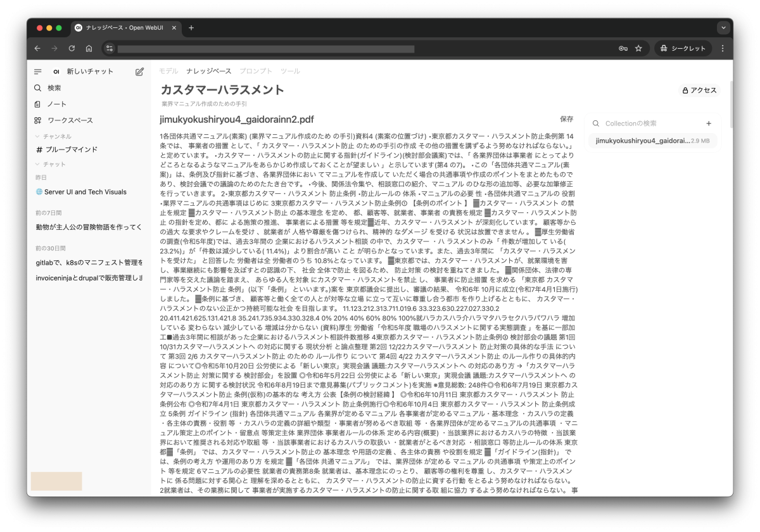Switch to the ツール tab

[x=290, y=71]
